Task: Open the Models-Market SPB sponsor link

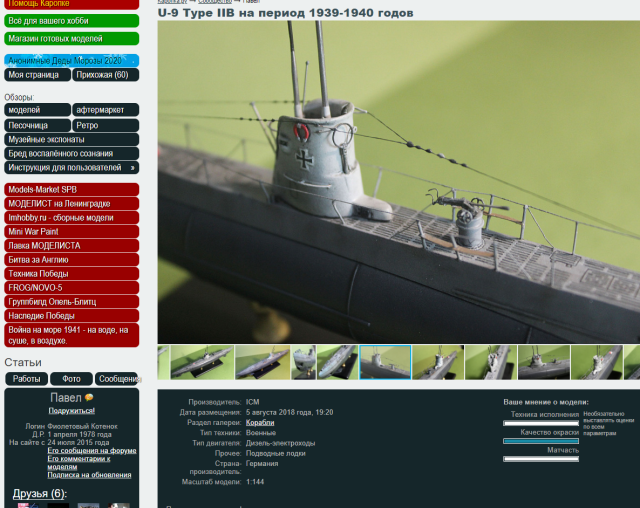Action: pos(72,189)
